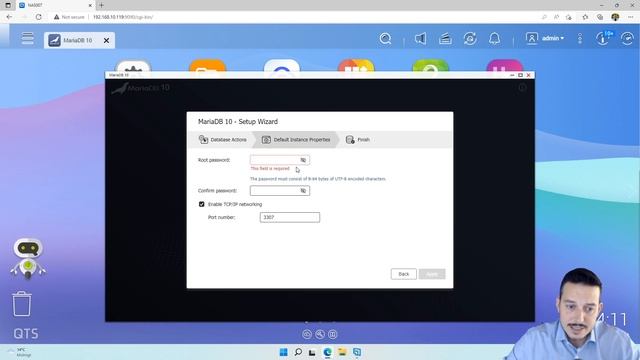Screen dimensions: 640x360
Task: Open the external devices sync icon
Action: pos(470,39)
